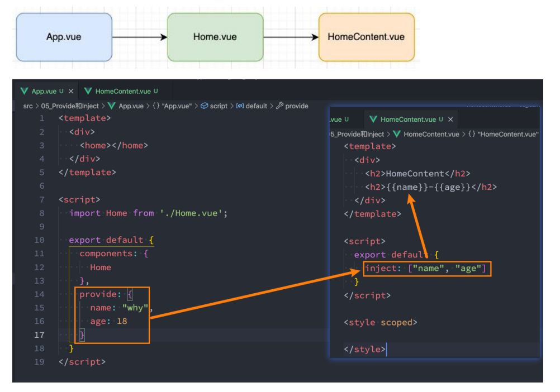Open the src breadcrumb folder dropdown
The height and width of the screenshot is (392, 560).
[x=28, y=106]
